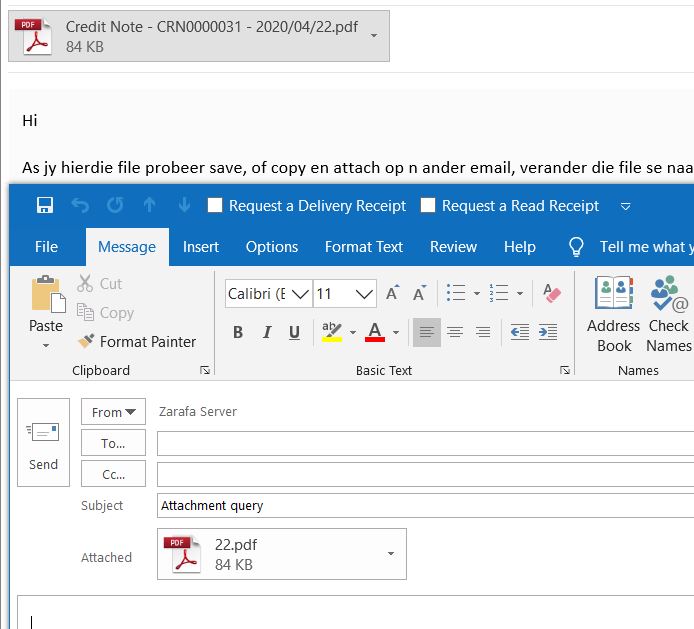Click the Tell me lightbulb icon
Image resolution: width=694 pixels, height=629 pixels.
click(576, 247)
